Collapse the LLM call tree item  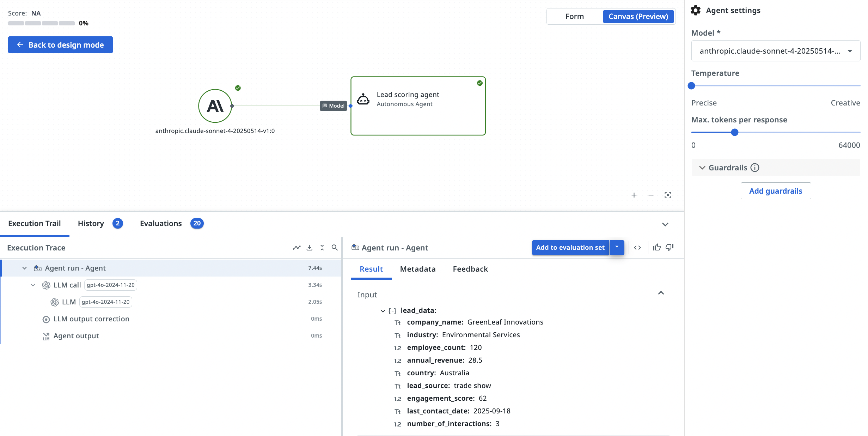point(33,285)
